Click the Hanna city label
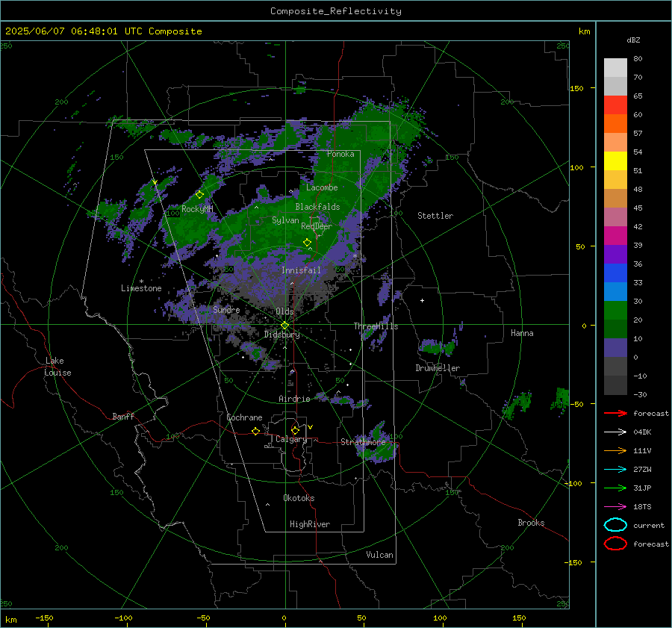Viewport: 672px width, 628px height. [522, 333]
